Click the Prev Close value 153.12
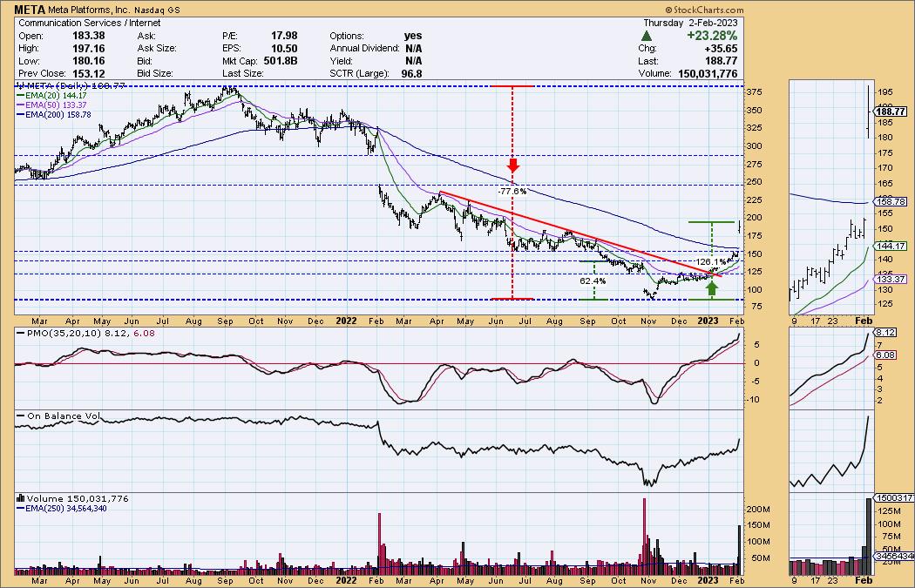Viewport: 915px width, 588px height. 89,73
